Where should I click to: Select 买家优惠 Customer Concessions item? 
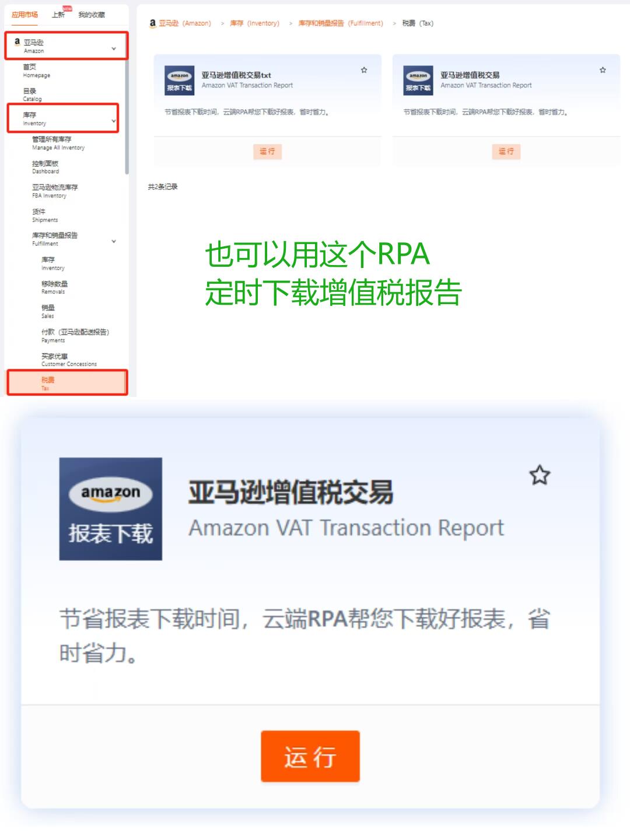click(69, 360)
